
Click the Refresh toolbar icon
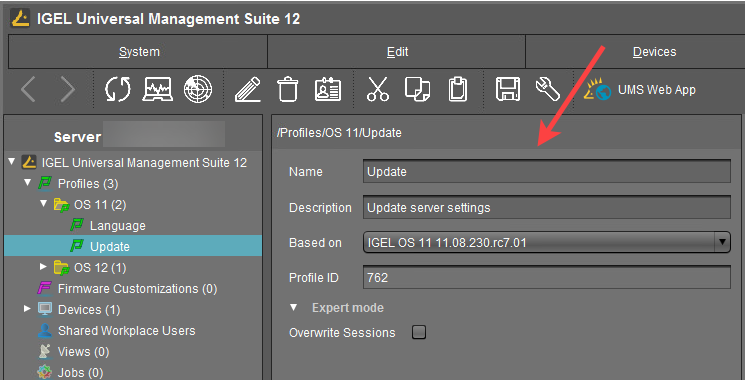118,89
